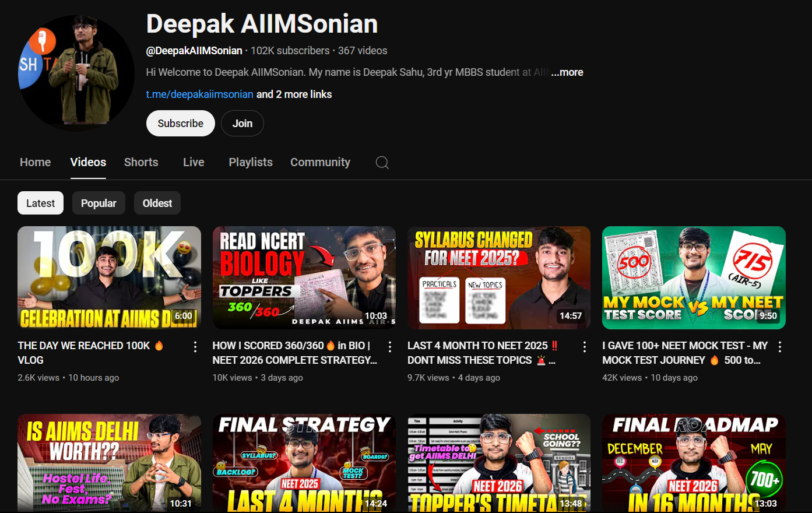Open 'THE DAY WE REACHED 100K' video title
812x513 pixels.
[90, 353]
